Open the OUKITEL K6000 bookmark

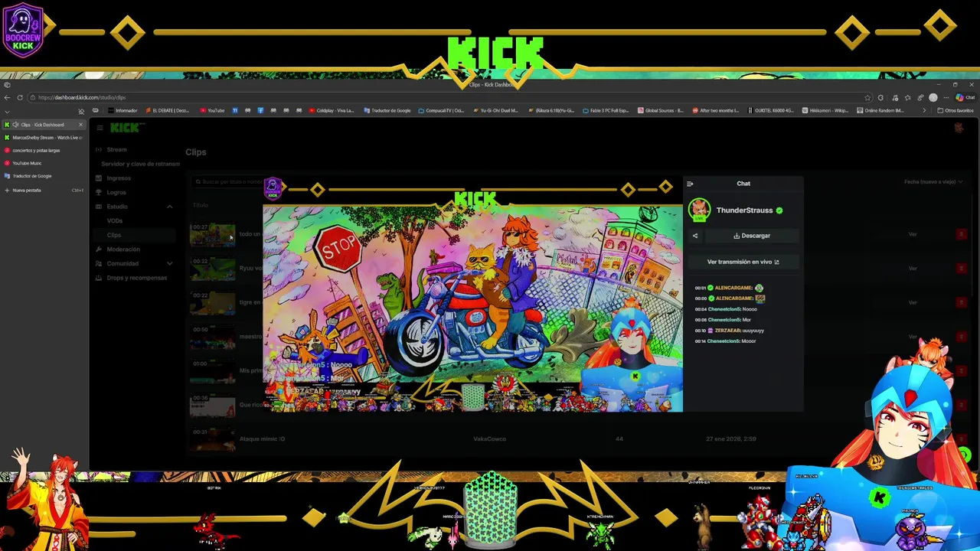click(770, 110)
